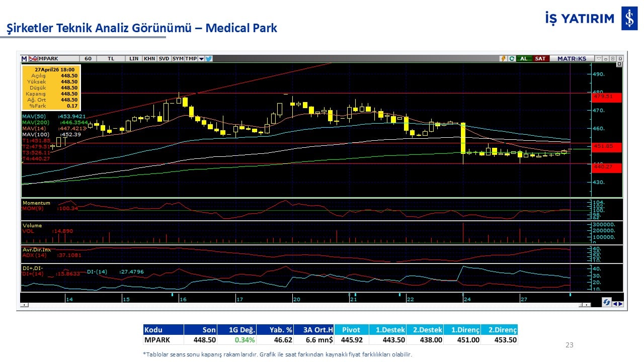
Task: Toggle LIN linear scale mode
Action: pyautogui.click(x=133, y=59)
